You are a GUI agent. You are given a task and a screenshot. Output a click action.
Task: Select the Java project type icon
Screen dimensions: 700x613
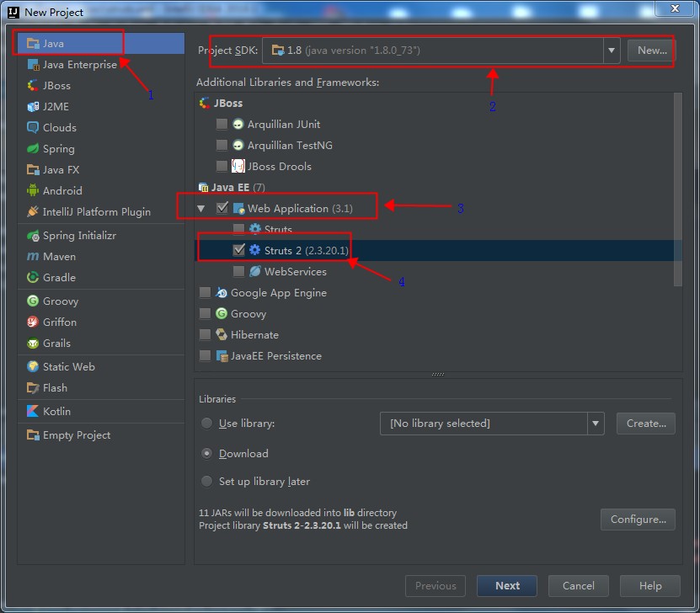33,43
